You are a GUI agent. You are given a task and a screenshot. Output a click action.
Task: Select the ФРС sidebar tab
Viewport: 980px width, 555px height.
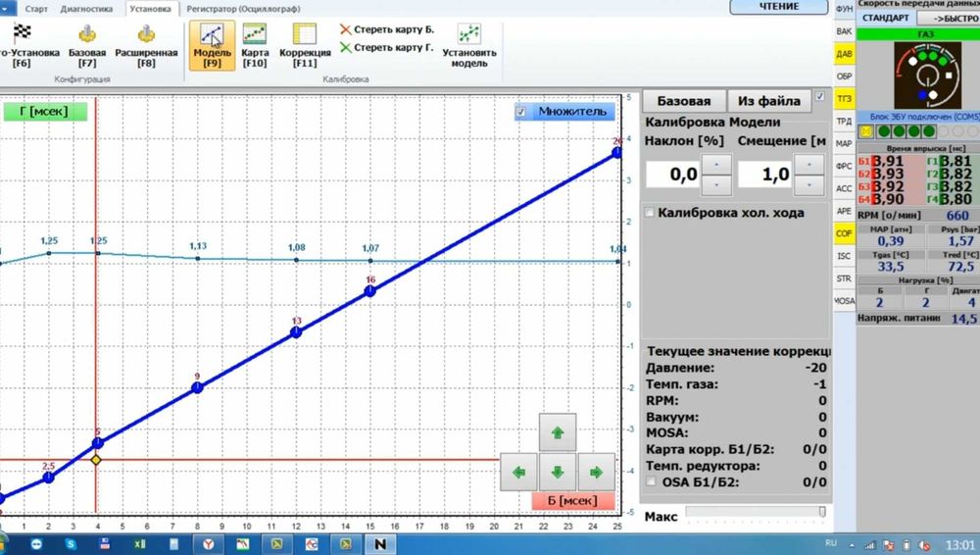(845, 166)
